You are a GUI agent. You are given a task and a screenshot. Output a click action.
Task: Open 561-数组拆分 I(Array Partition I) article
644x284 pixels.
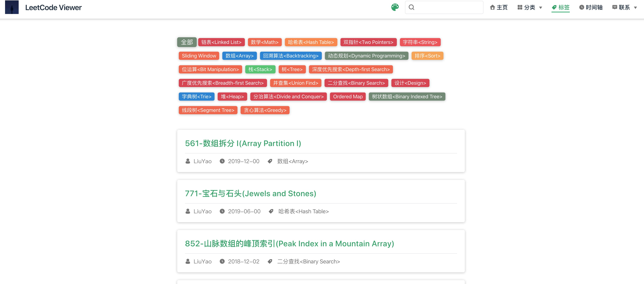[243, 144]
